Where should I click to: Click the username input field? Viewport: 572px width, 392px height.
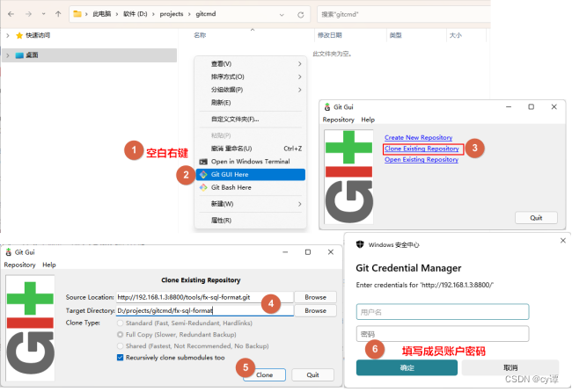coord(443,312)
